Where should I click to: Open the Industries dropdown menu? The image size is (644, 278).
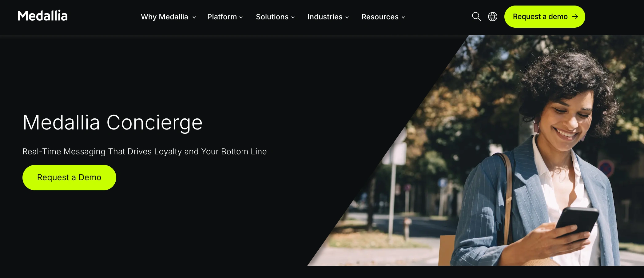(328, 17)
